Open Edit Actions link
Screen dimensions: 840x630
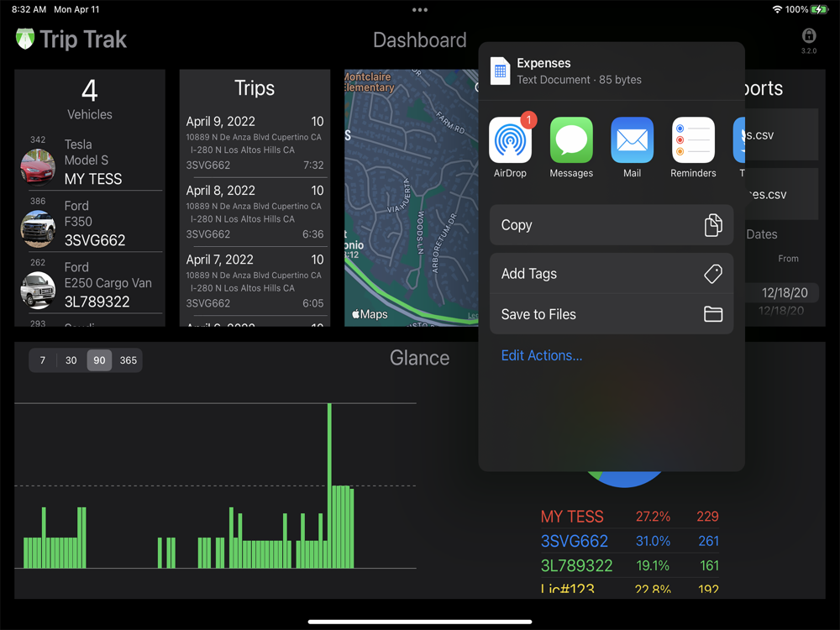pos(542,355)
